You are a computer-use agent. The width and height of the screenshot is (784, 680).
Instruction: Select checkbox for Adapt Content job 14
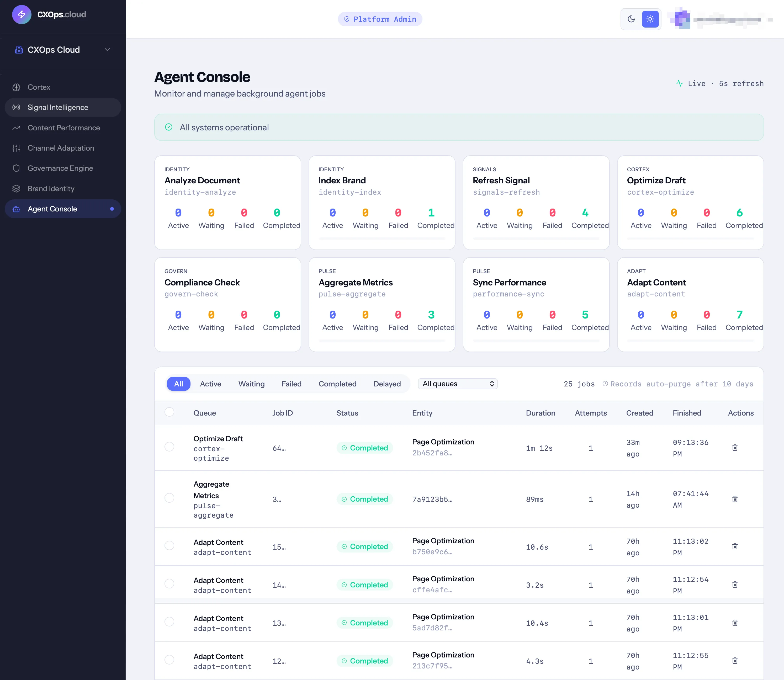169,584
